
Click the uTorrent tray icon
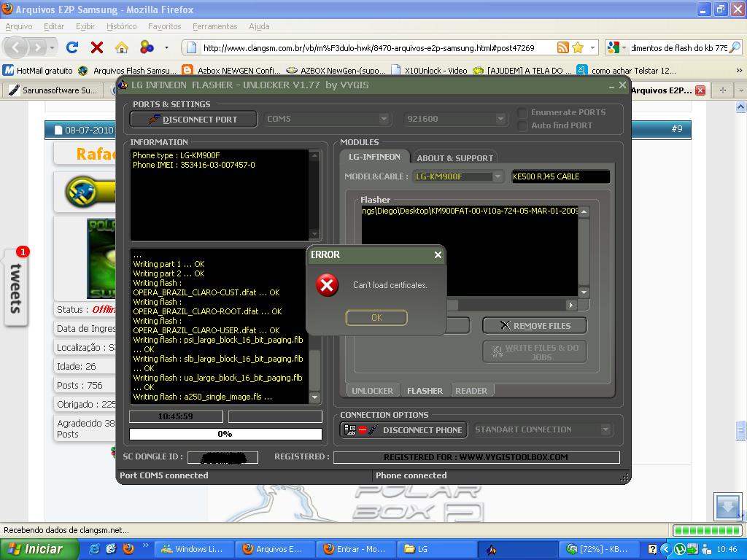[x=680, y=549]
